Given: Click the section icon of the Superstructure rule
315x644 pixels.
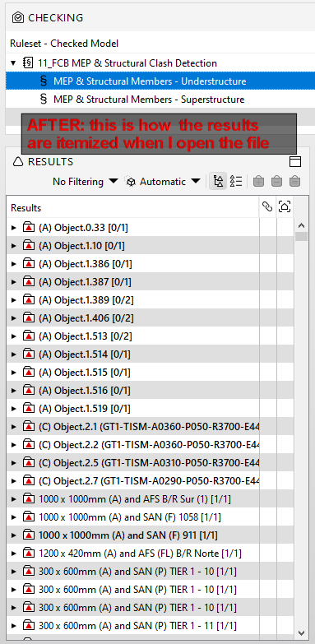Looking at the screenshot, I should (x=44, y=100).
